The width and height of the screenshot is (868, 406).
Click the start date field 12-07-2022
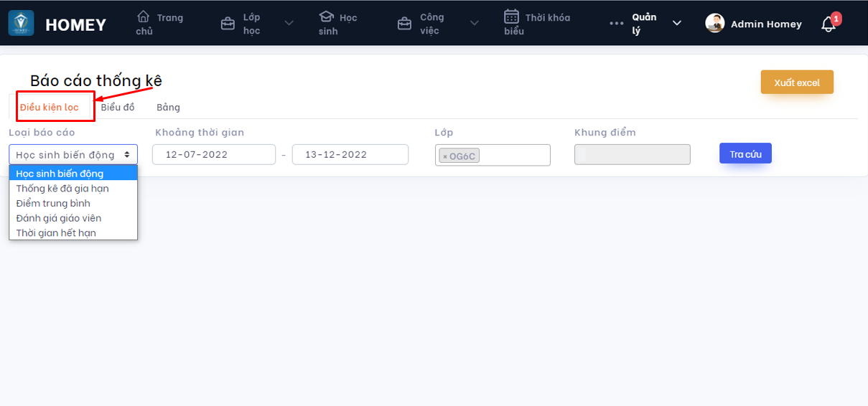(x=213, y=155)
